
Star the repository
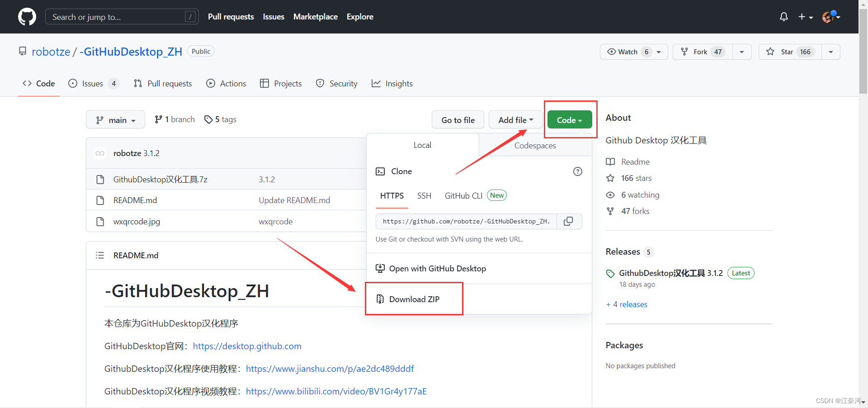click(x=790, y=52)
